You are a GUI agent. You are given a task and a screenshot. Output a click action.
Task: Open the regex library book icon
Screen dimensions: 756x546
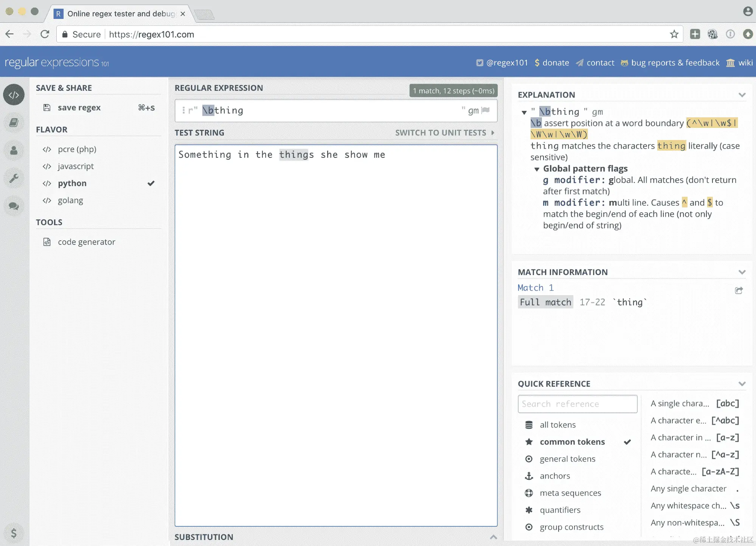pyautogui.click(x=14, y=123)
